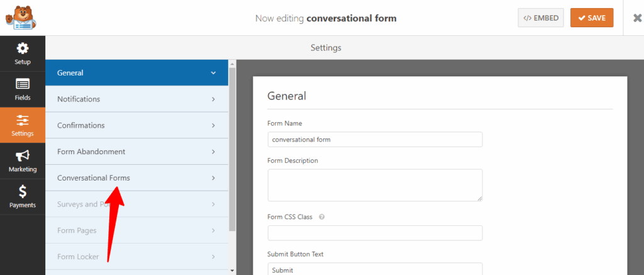Click the 'General' panel heading
The image size is (644, 275).
tap(287, 96)
